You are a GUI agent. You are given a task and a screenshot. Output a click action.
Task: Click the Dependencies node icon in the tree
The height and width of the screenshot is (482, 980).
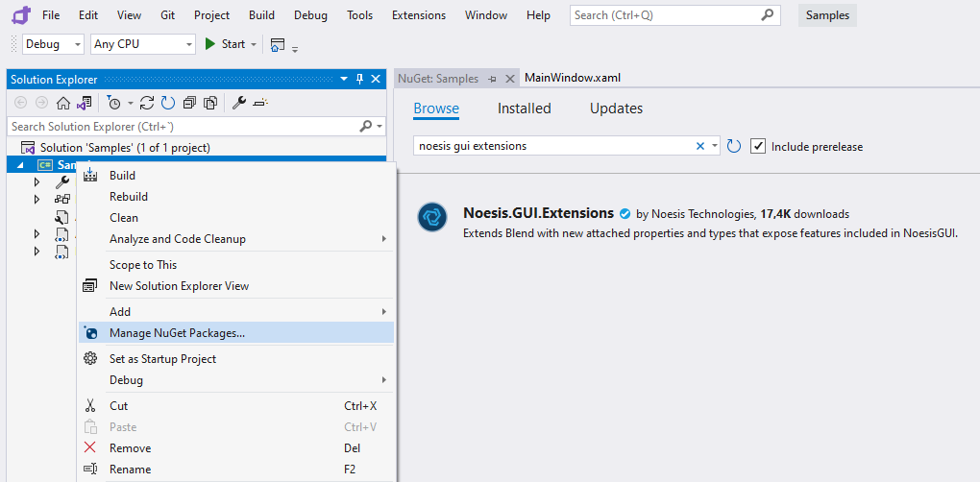[61, 199]
